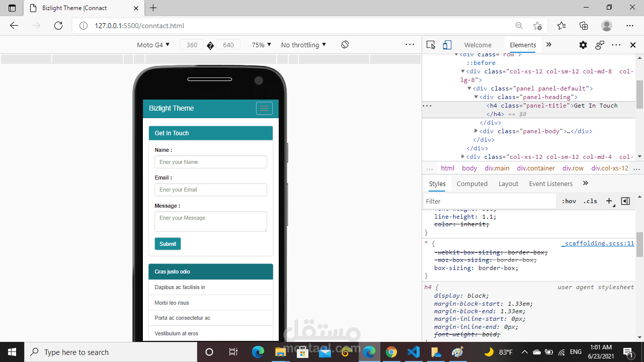Open the Computed styles tab
This screenshot has width=644, height=362.
pos(472,184)
